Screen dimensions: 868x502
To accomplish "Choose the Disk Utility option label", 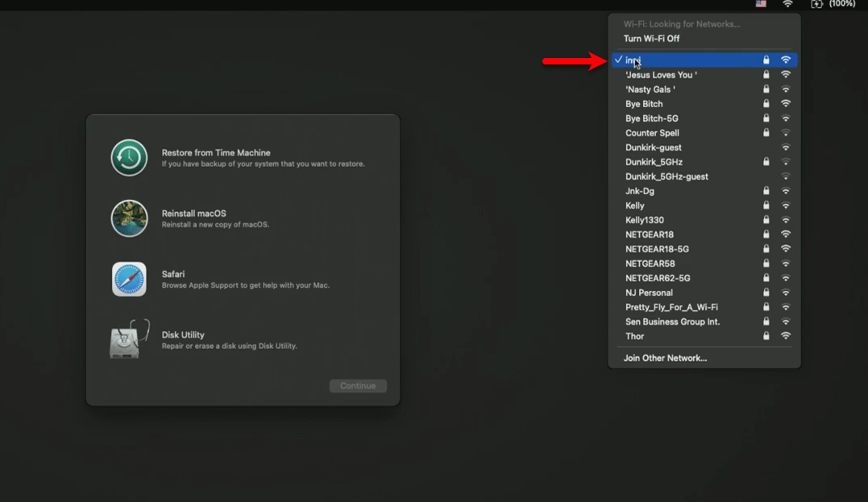I will click(183, 335).
